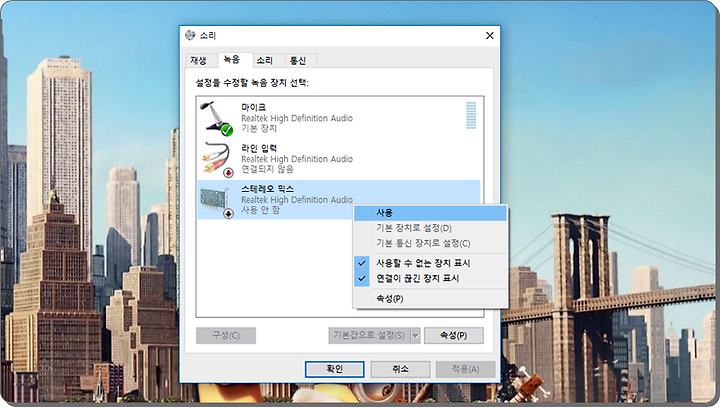Viewport: 720px width, 407px height.
Task: Expand the 기본값으로 설정 dropdown arrow
Action: (x=416, y=335)
